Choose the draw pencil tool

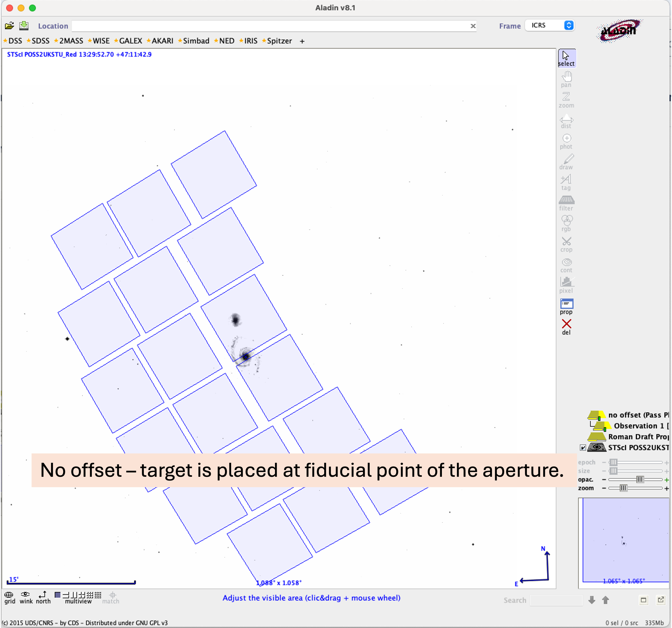[566, 162]
